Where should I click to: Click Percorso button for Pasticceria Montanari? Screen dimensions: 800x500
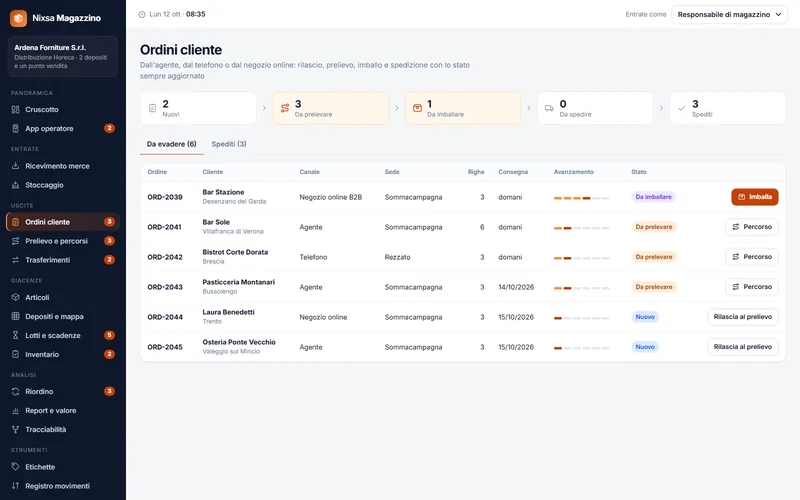[x=752, y=287]
